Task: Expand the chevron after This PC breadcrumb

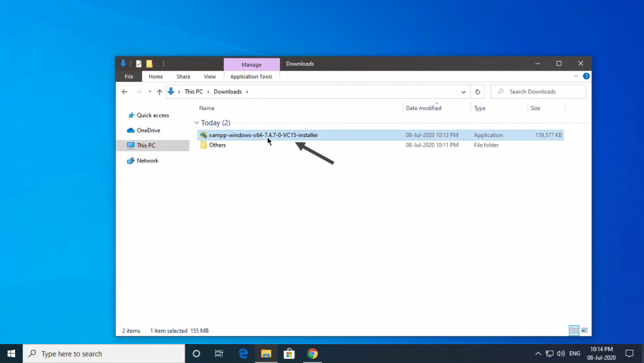Action: point(208,92)
